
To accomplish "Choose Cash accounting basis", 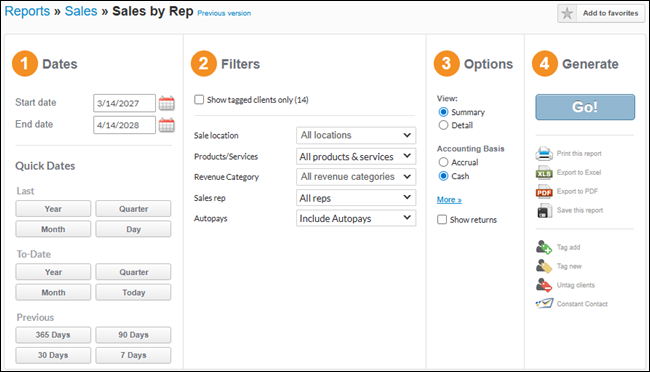I will pyautogui.click(x=443, y=176).
